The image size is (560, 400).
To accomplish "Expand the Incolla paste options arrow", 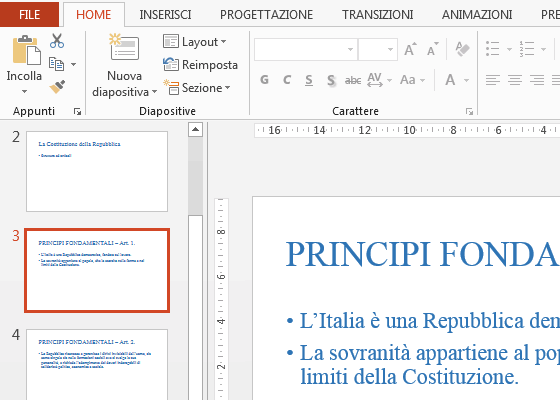I will 24,91.
